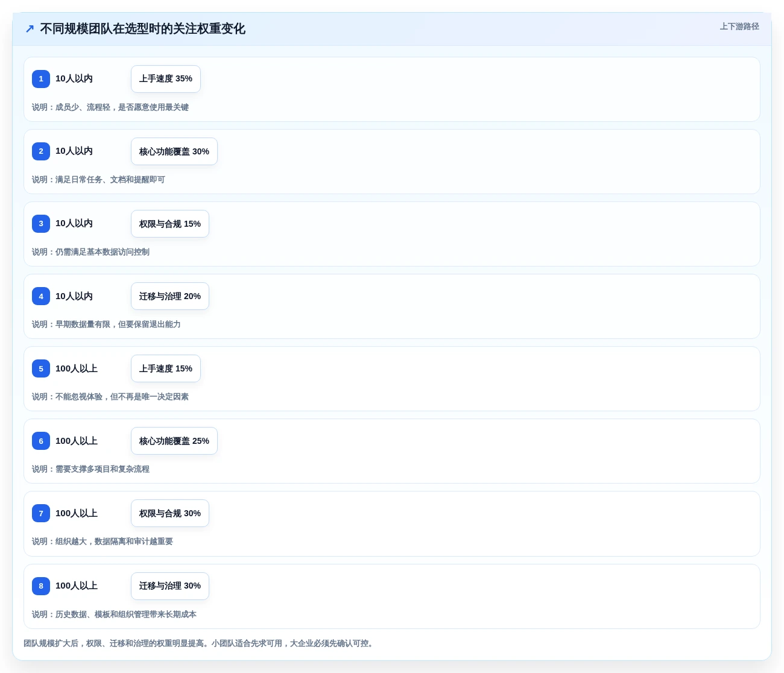Viewport: 784px width, 673px height.
Task: Click the note 不能忽视体验，但不再是唯一决定因素
Action: pos(122,397)
